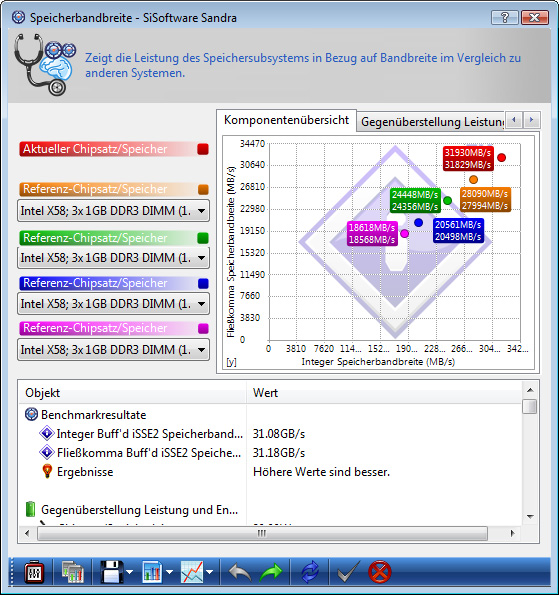The image size is (559, 595).
Task: Click the green data point in chart
Action: [447, 200]
